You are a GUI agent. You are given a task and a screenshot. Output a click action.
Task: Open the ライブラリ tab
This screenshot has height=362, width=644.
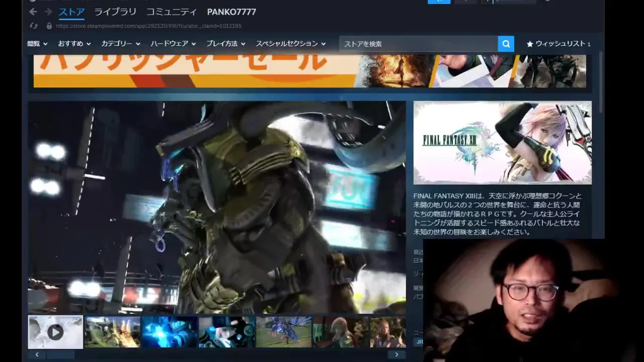click(x=115, y=12)
